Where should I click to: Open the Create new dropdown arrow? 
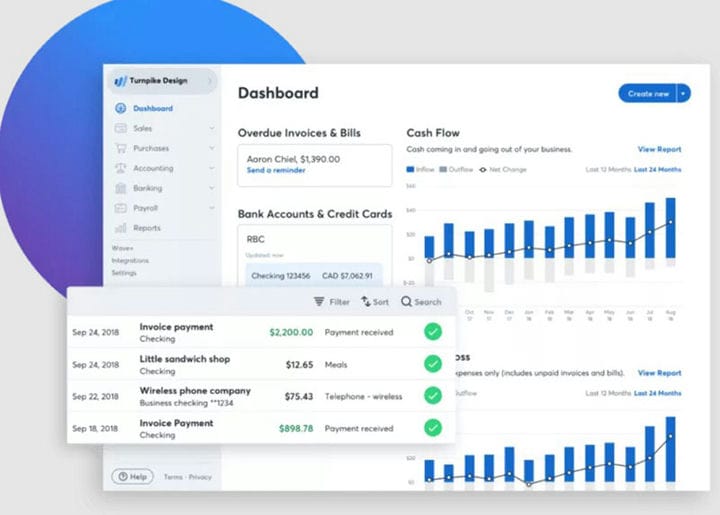[x=683, y=94]
